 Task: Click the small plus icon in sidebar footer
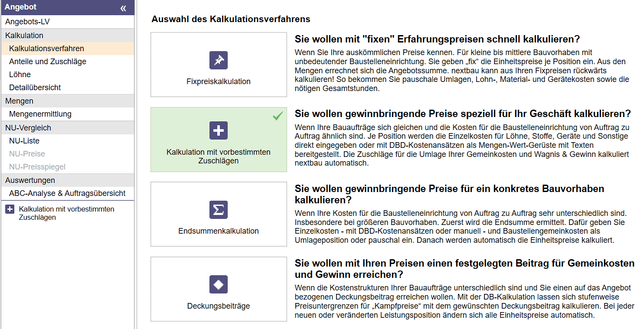(x=10, y=209)
